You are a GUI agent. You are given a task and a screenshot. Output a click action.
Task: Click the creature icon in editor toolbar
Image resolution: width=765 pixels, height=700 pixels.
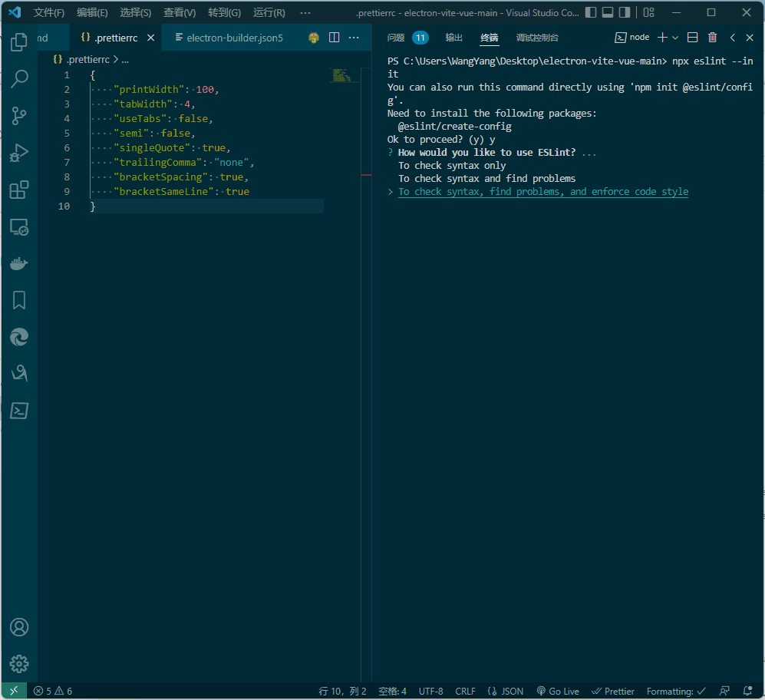coord(314,38)
